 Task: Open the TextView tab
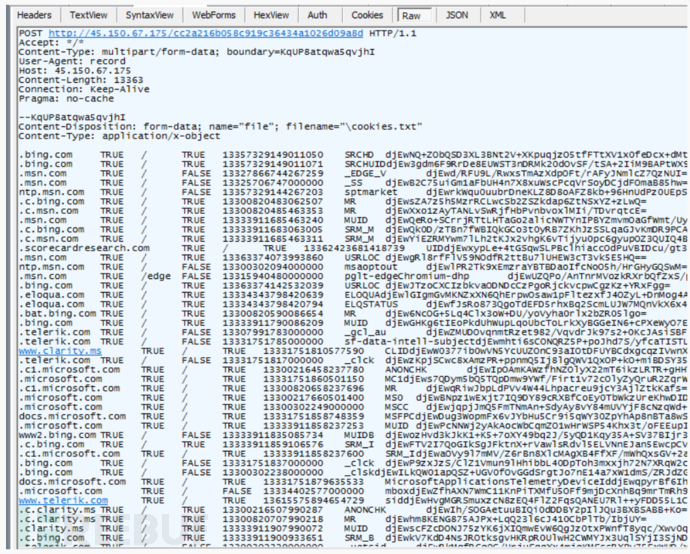pos(88,15)
